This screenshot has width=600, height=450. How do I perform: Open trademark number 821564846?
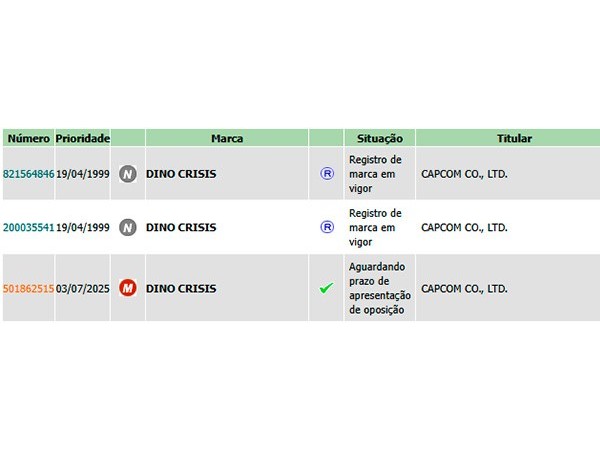28,174
